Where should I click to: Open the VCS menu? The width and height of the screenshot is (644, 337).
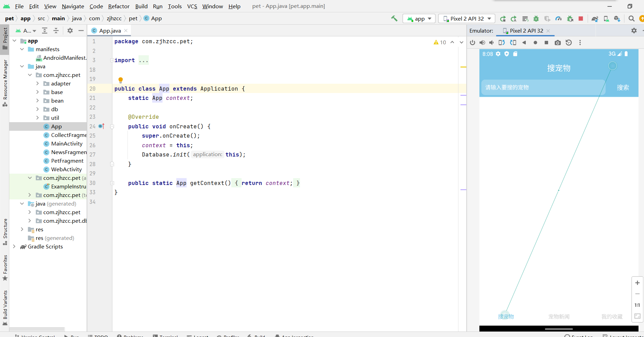192,6
